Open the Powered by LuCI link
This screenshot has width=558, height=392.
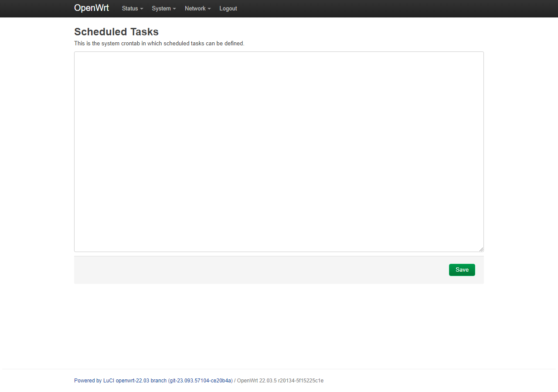point(153,381)
